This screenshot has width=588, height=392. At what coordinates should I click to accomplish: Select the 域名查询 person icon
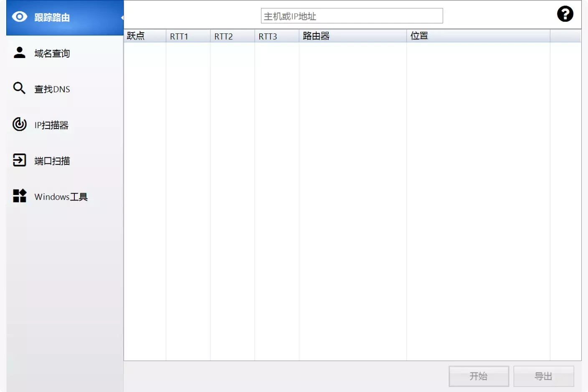tap(19, 52)
